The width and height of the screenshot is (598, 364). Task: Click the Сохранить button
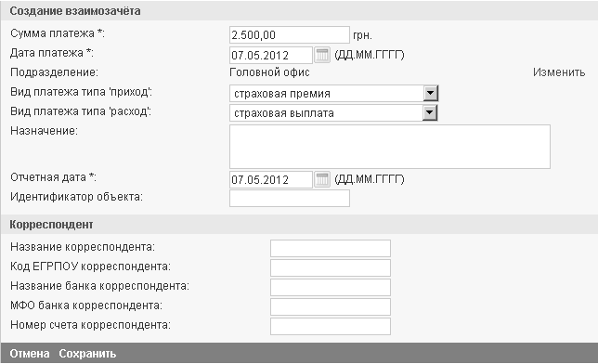tap(87, 354)
